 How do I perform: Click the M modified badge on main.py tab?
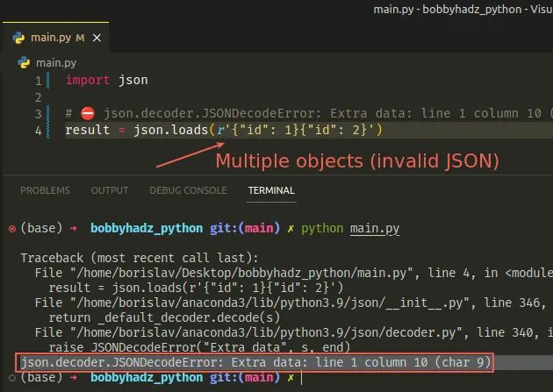(x=80, y=38)
